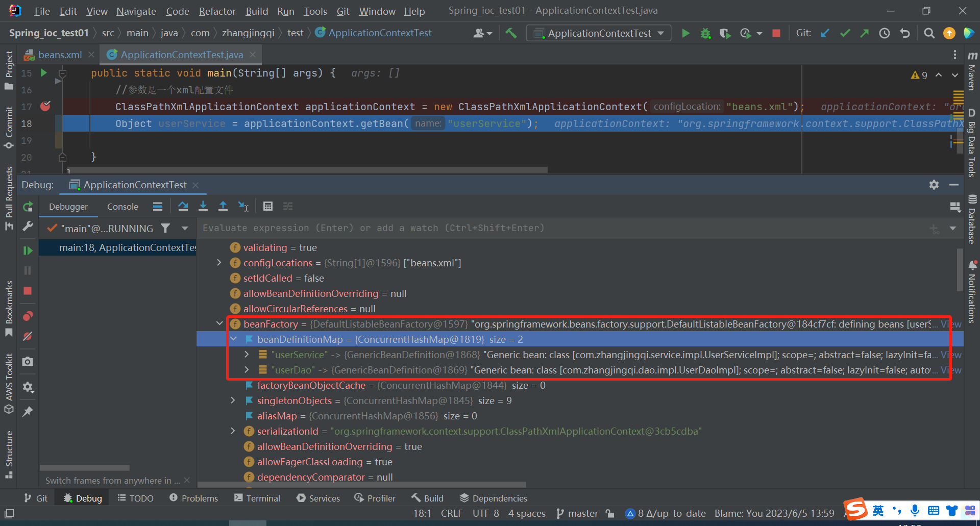This screenshot has height=526, width=980.
Task: Click Step Into download-arrow icon
Action: [x=203, y=206]
